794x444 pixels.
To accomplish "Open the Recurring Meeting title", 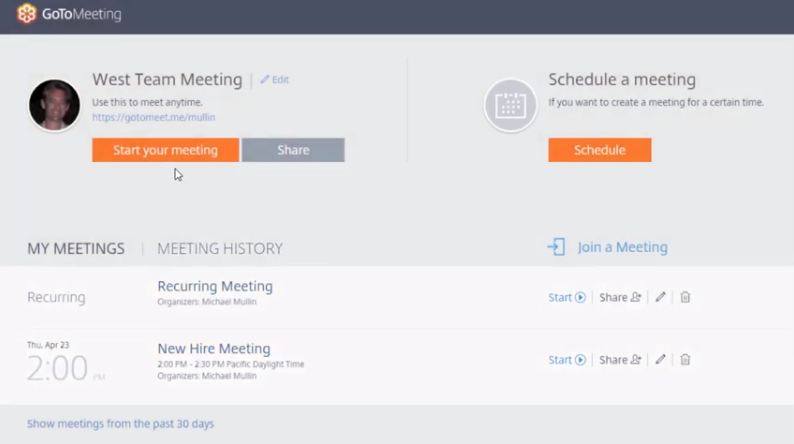I will tap(215, 286).
